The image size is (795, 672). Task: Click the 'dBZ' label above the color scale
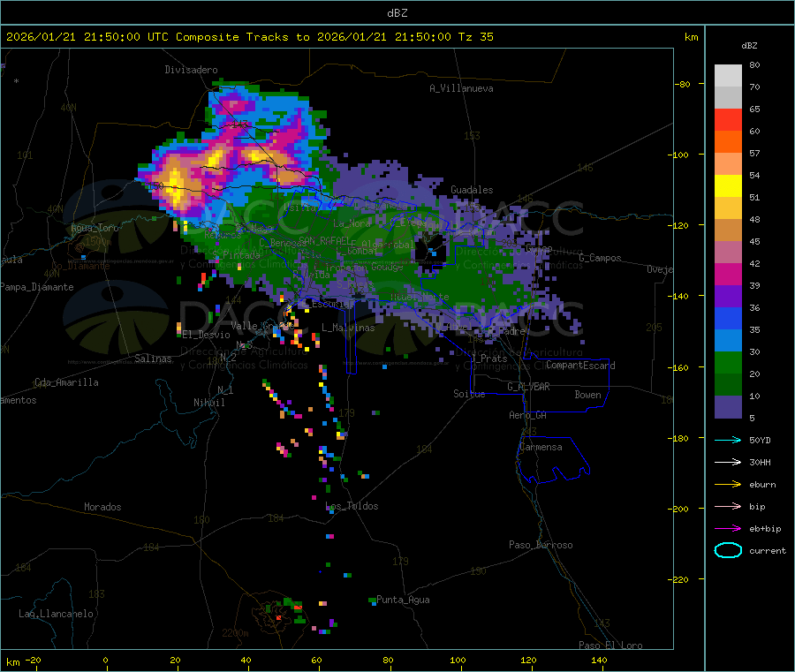pos(749,46)
